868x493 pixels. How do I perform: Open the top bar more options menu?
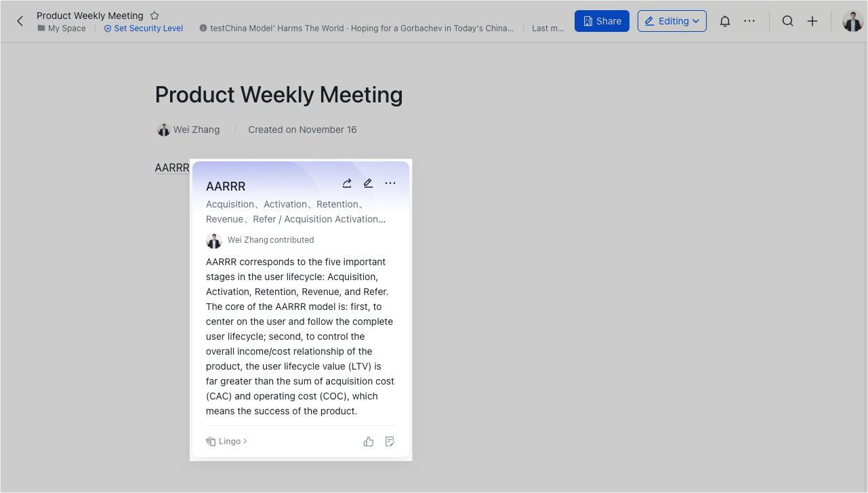click(x=749, y=21)
